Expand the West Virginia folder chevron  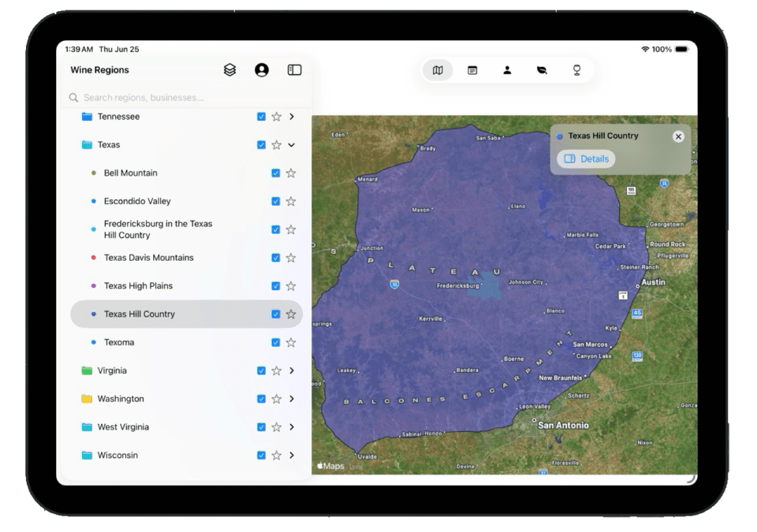pyautogui.click(x=292, y=427)
